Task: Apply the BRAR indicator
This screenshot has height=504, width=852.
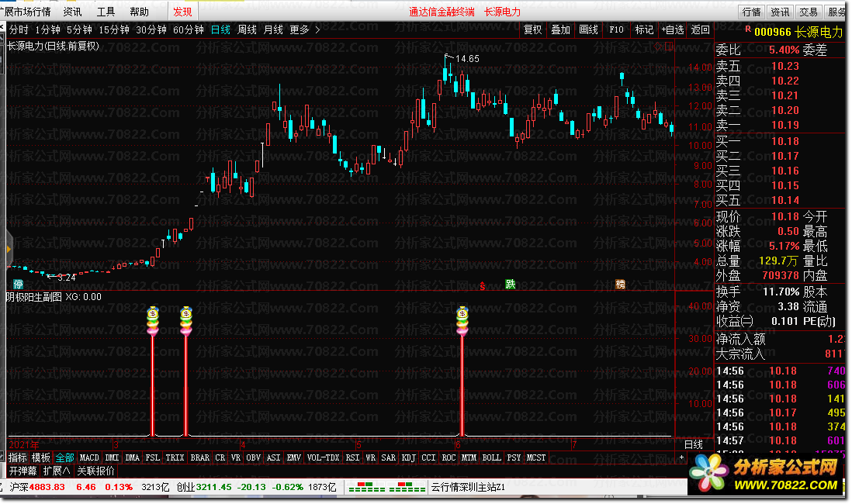Action: pos(200,457)
